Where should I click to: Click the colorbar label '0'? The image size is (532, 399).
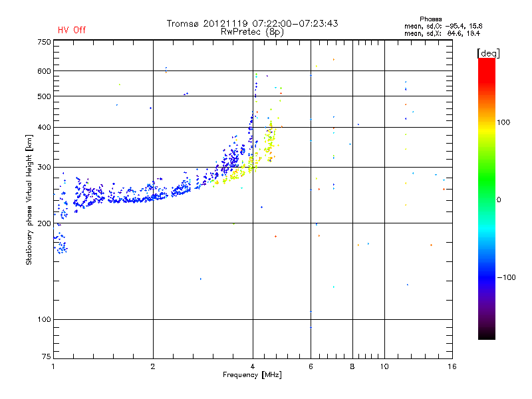(x=499, y=200)
